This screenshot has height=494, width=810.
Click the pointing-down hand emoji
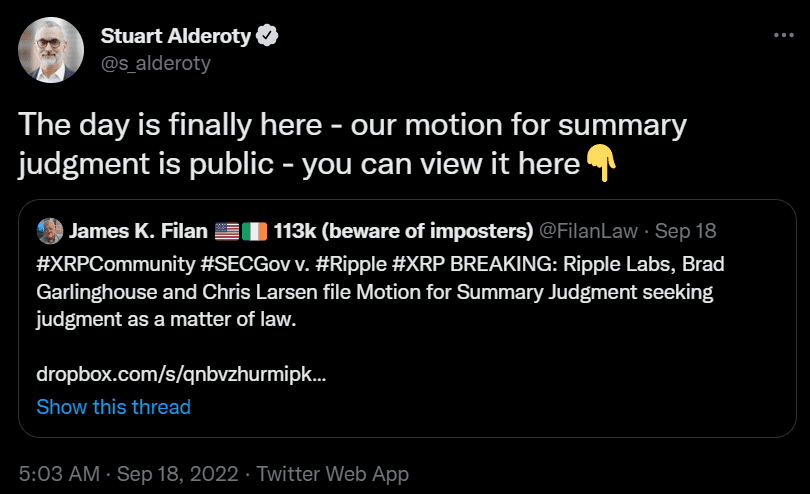(x=600, y=161)
